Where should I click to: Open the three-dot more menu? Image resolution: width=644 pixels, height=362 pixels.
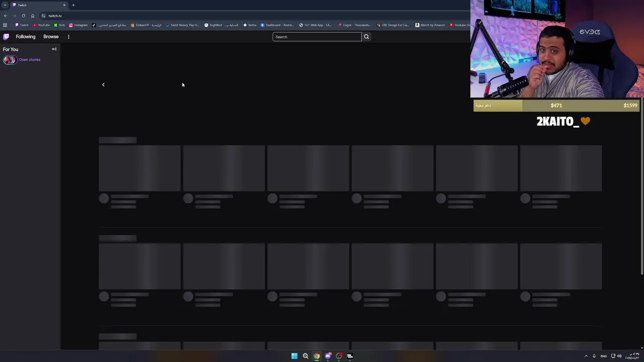pyautogui.click(x=68, y=37)
